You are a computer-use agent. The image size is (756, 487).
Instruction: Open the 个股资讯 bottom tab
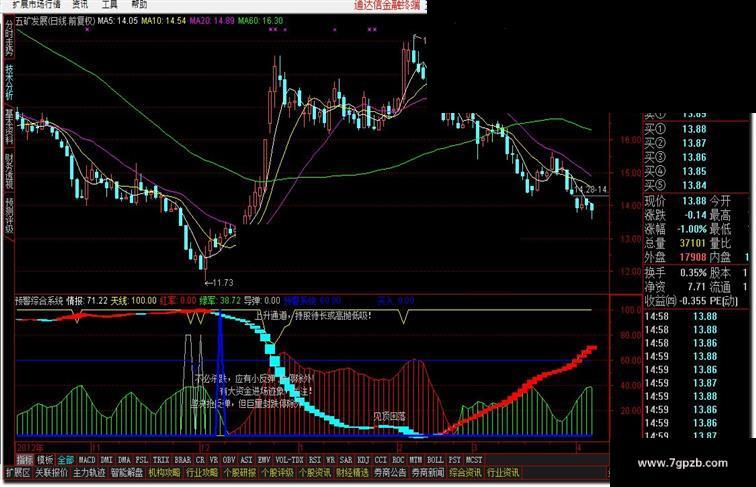[x=315, y=473]
